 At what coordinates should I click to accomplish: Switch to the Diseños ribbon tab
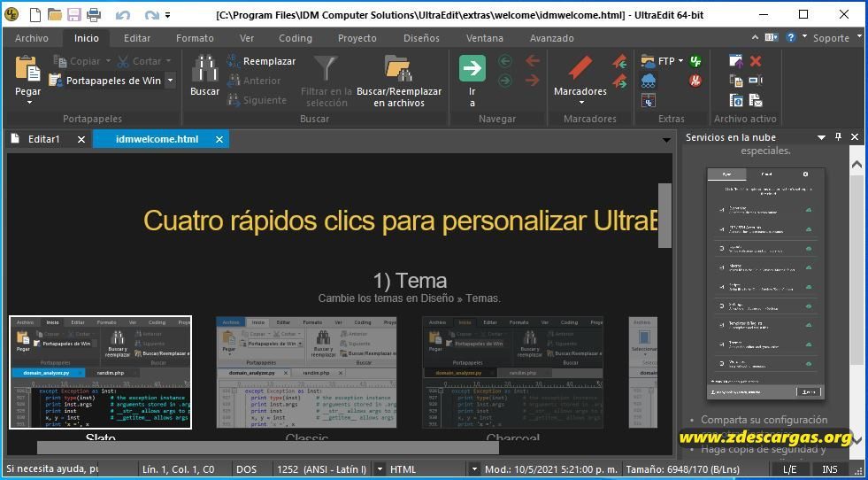(421, 38)
